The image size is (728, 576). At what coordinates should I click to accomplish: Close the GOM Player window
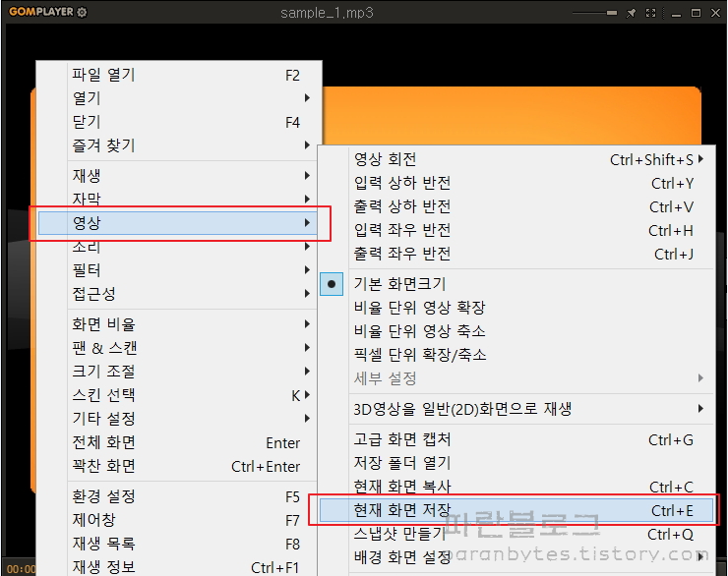pos(715,13)
